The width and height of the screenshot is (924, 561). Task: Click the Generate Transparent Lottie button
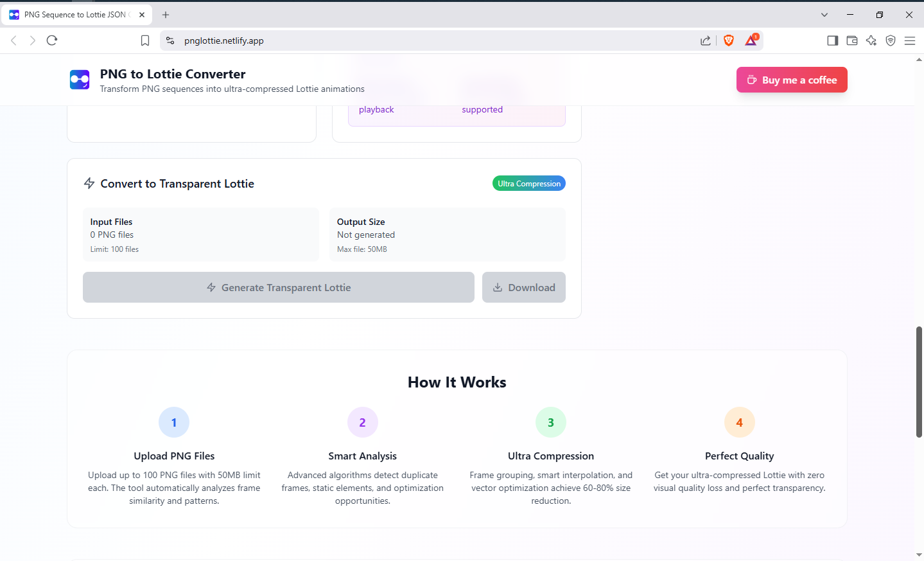[278, 287]
